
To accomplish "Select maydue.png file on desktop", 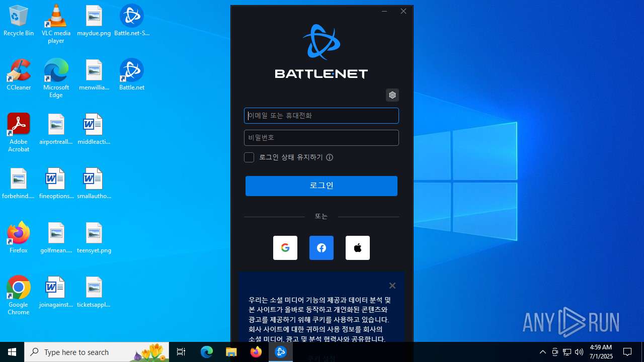I will pos(94,21).
